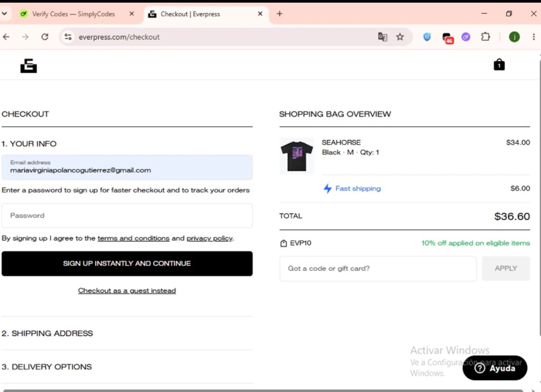The height and width of the screenshot is (392, 541).
Task: Open Chrome three-dot menu
Action: pos(534,37)
